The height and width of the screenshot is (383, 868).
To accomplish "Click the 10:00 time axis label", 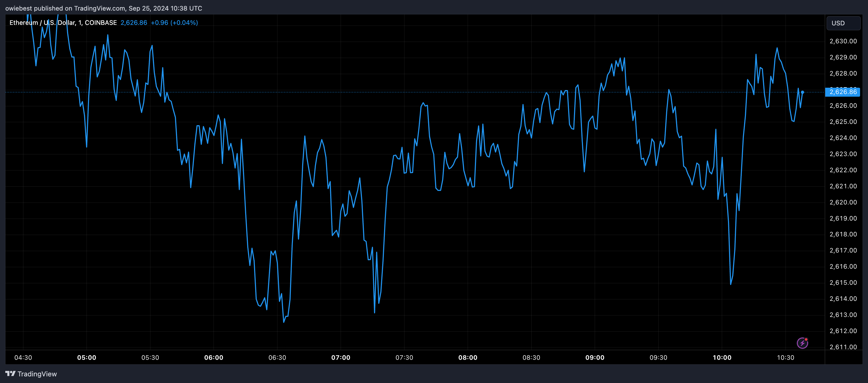I will [722, 357].
